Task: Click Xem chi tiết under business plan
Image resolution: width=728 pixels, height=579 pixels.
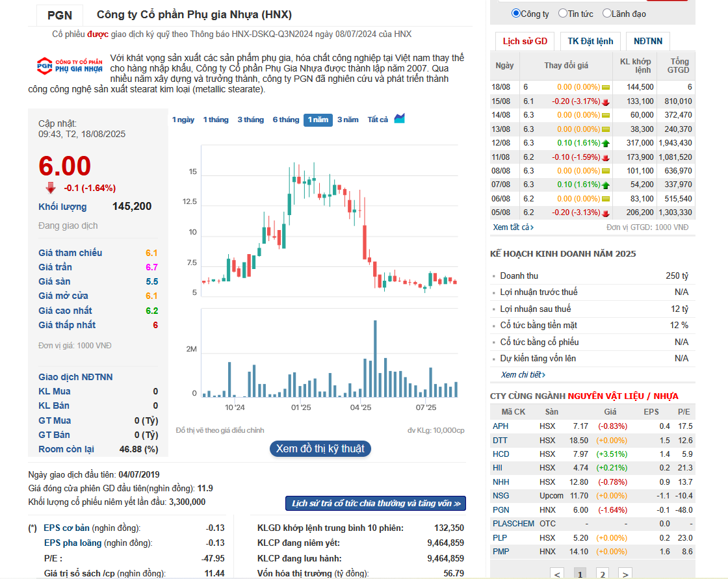Action: tap(523, 375)
